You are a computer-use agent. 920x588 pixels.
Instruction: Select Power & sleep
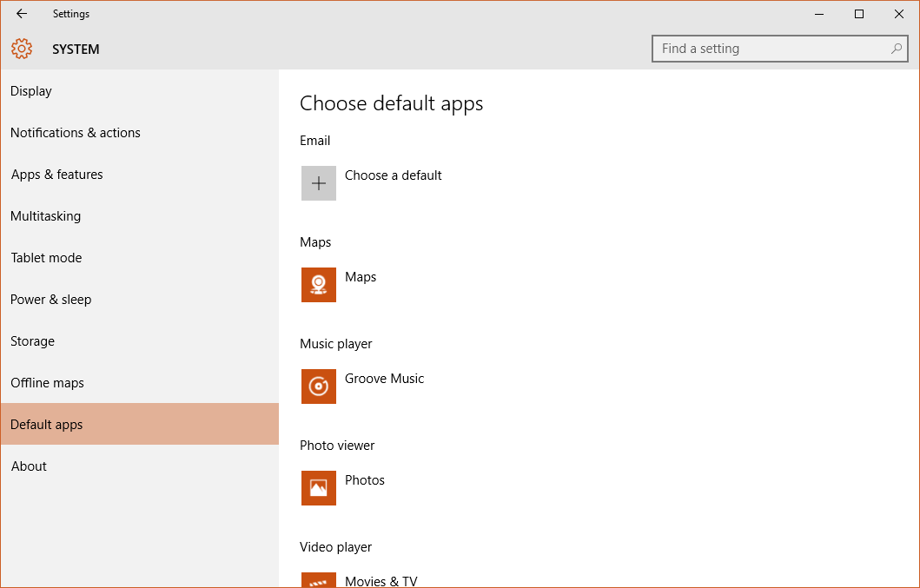140,300
